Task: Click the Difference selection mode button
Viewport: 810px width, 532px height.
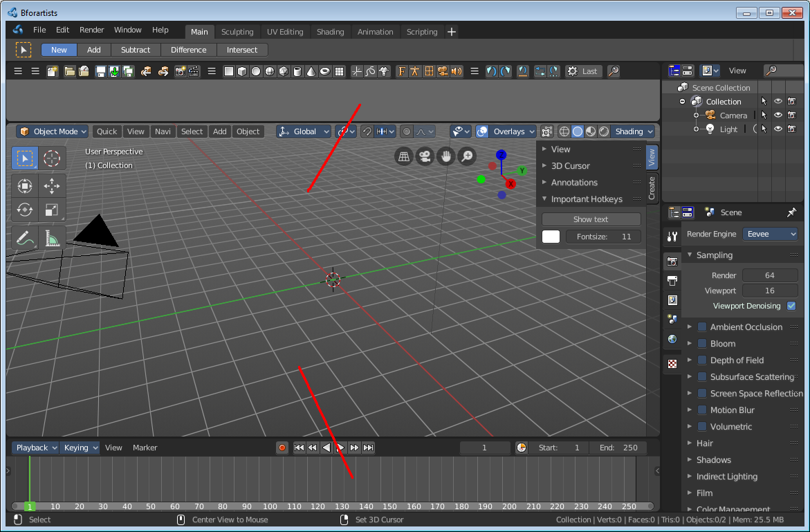Action: pyautogui.click(x=189, y=50)
